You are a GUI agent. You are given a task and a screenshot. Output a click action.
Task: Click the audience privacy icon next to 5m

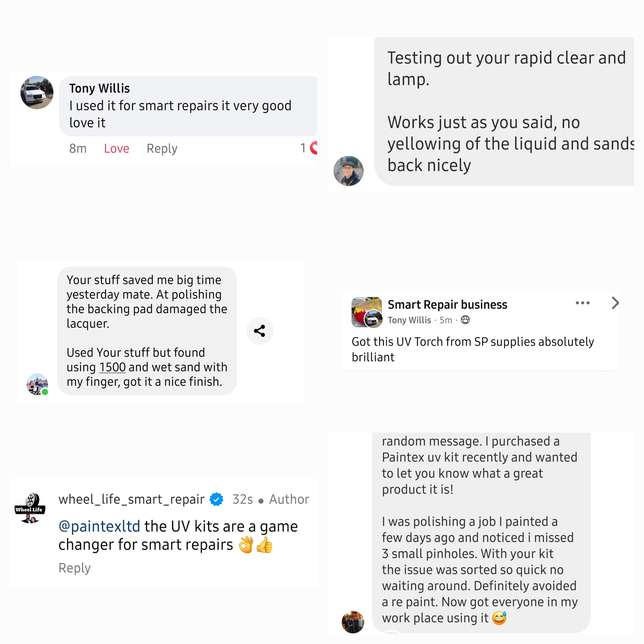(465, 320)
